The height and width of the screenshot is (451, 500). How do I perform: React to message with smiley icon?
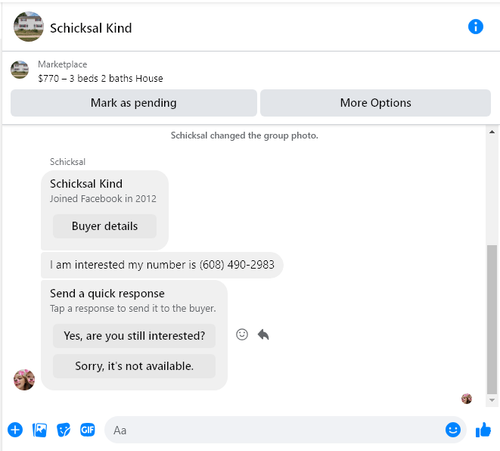[x=242, y=334]
